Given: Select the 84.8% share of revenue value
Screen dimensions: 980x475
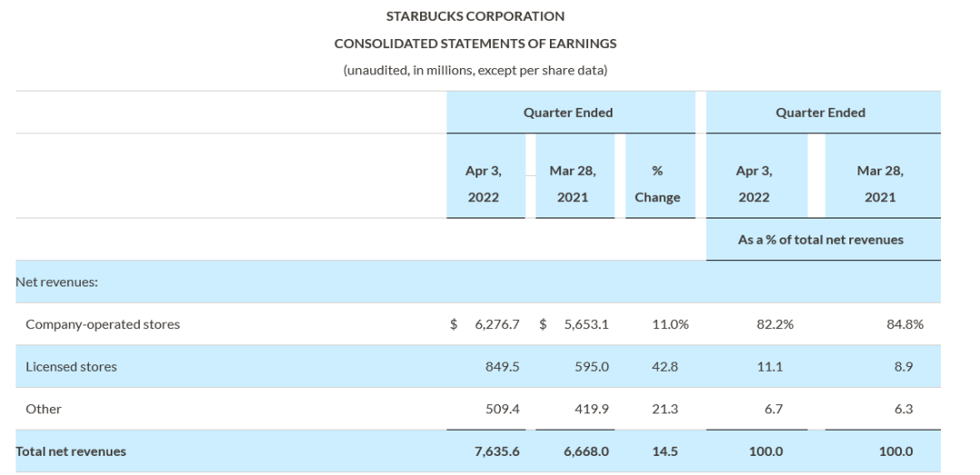Looking at the screenshot, I should (905, 325).
